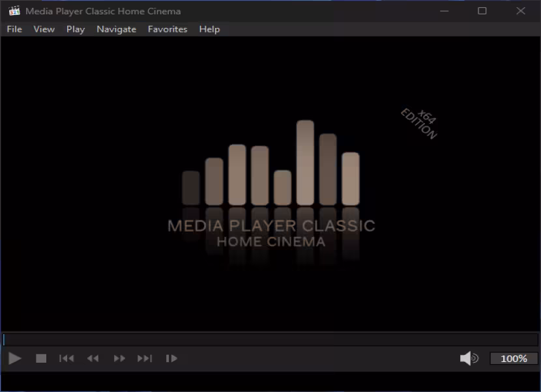Mute audio via the speaker icon
The height and width of the screenshot is (392, 541).
point(469,359)
